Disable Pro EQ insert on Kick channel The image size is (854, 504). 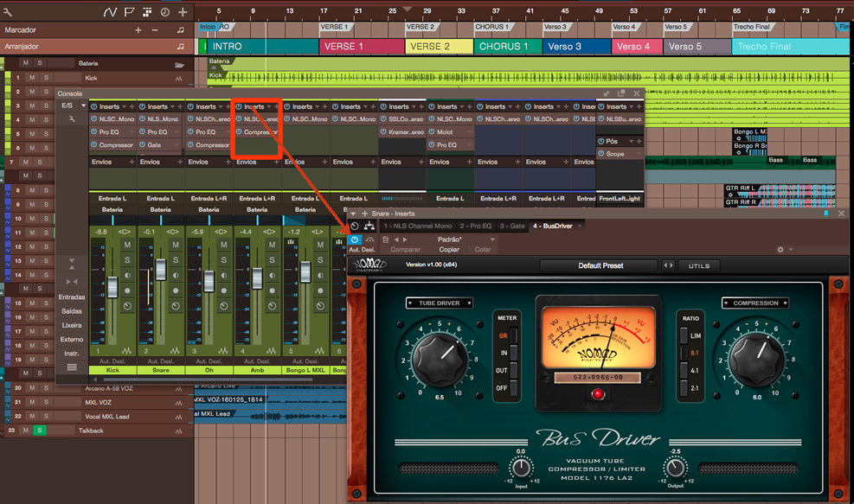pyautogui.click(x=94, y=131)
